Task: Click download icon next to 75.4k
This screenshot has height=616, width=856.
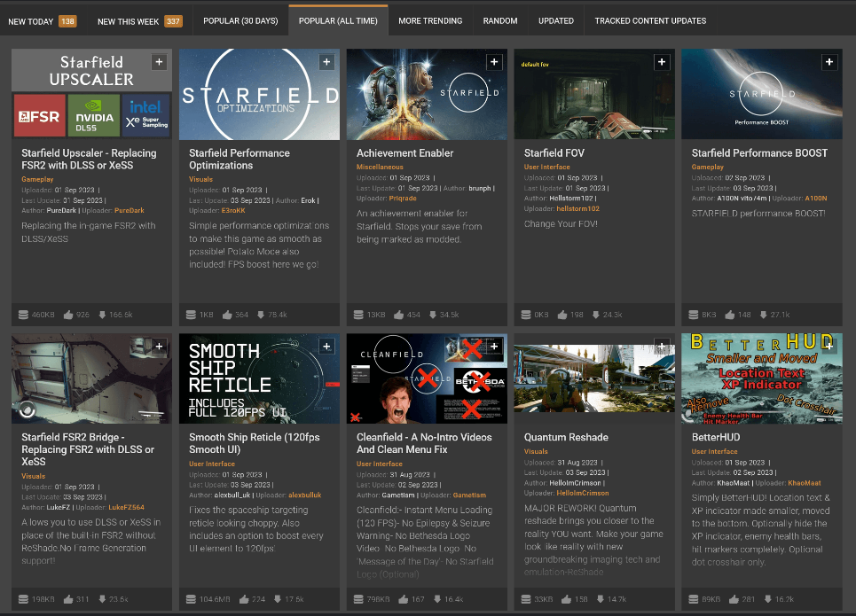Action: click(x=261, y=315)
